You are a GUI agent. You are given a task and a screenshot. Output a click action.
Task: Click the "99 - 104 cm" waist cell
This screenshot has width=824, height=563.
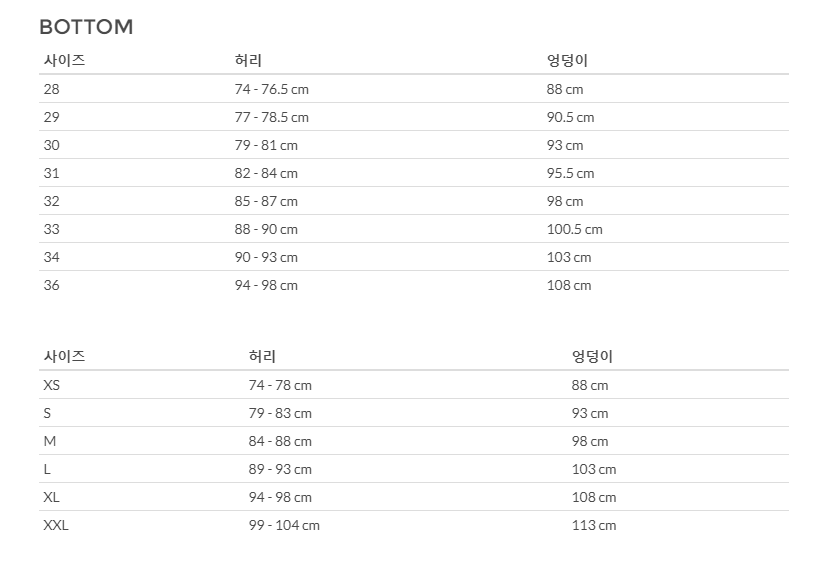[284, 525]
